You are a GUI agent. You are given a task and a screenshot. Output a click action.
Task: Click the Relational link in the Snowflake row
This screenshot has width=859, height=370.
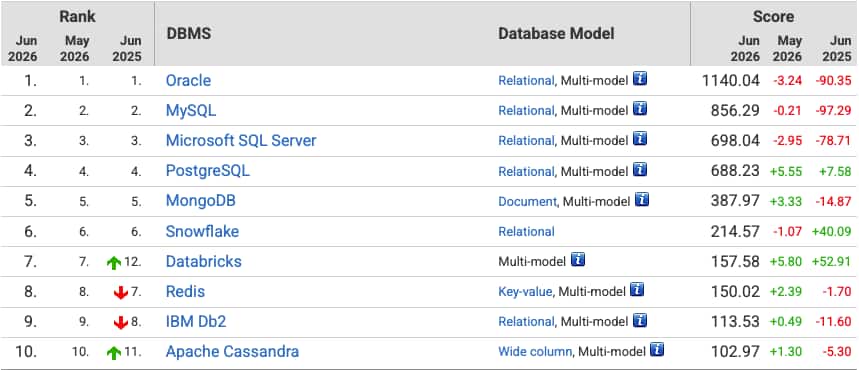pyautogui.click(x=526, y=231)
